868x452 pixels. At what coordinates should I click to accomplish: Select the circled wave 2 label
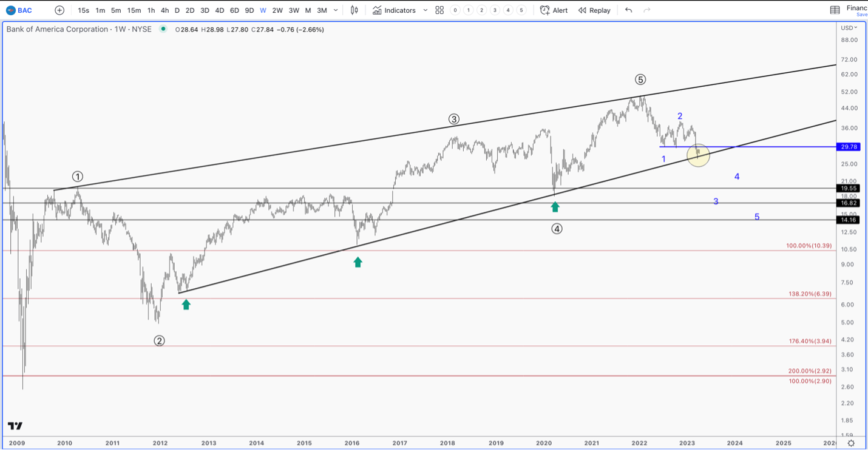(159, 341)
